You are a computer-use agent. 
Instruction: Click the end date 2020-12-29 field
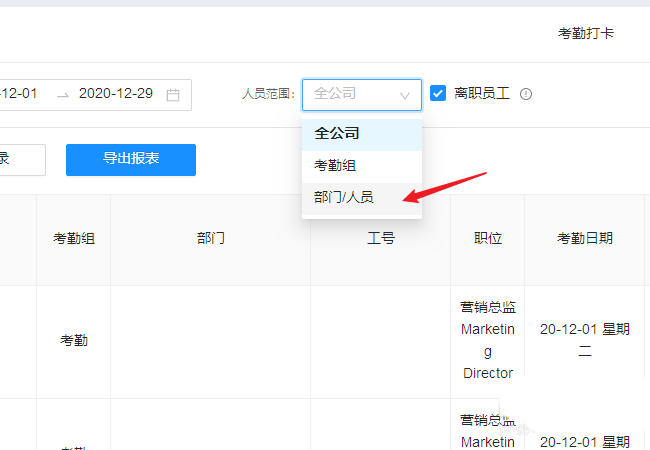pos(116,93)
